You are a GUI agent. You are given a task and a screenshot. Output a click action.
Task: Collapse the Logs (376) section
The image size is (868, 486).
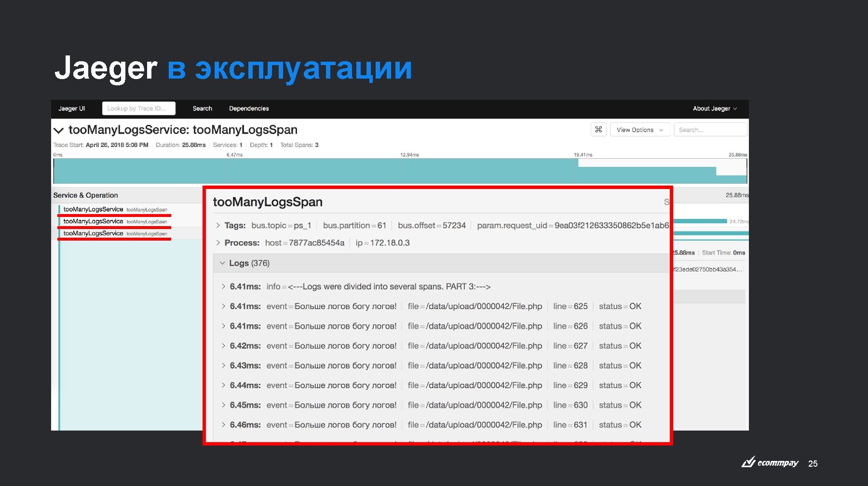[222, 263]
